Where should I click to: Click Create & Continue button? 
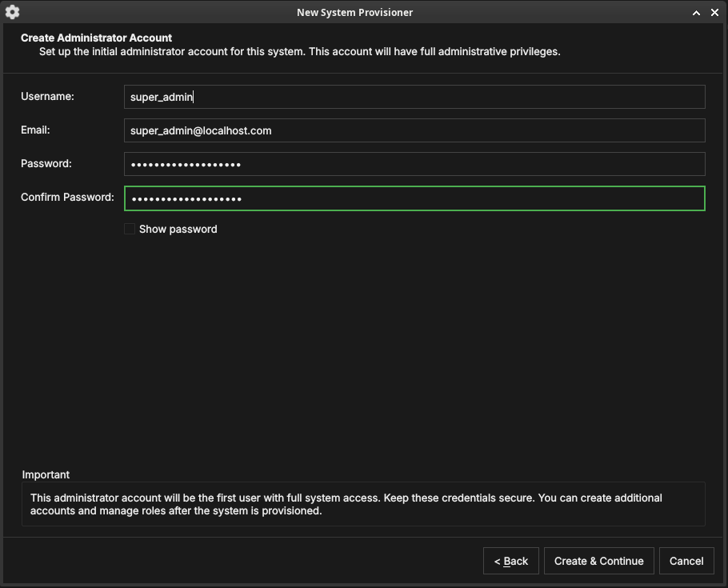[x=598, y=561]
